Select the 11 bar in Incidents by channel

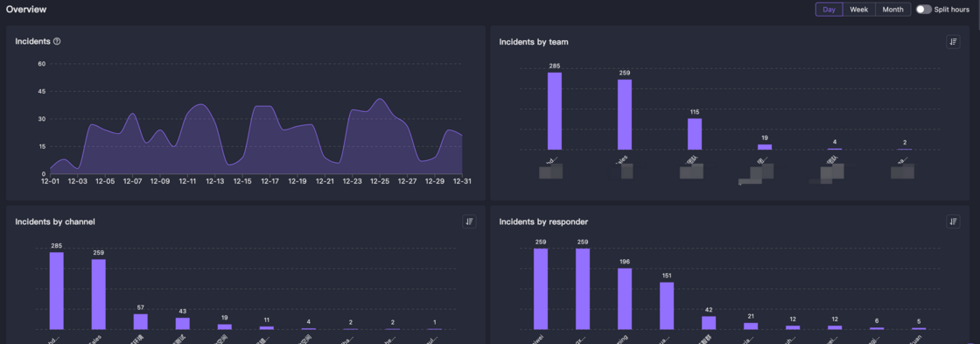pyautogui.click(x=266, y=327)
